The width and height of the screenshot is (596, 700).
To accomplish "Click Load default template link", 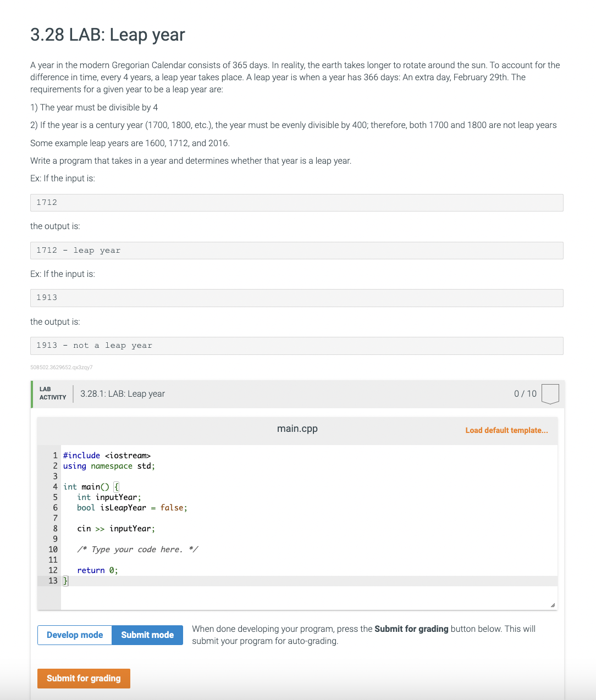I will pos(506,430).
